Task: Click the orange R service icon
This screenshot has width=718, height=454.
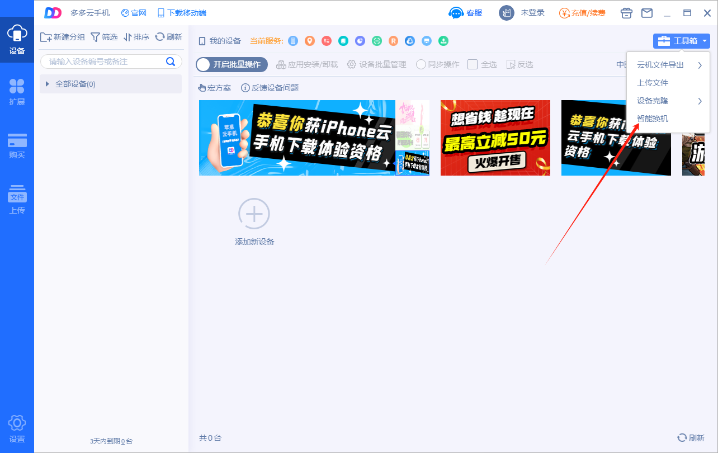Action: [x=393, y=41]
